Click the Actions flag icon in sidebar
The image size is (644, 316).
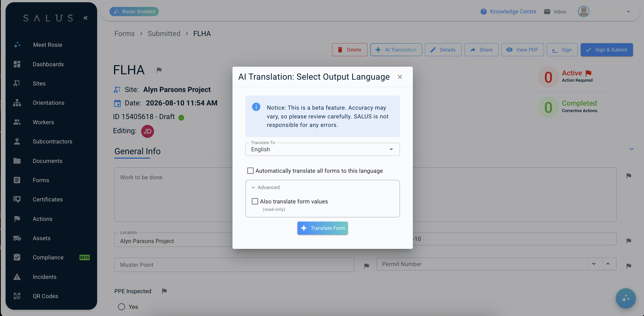(17, 219)
